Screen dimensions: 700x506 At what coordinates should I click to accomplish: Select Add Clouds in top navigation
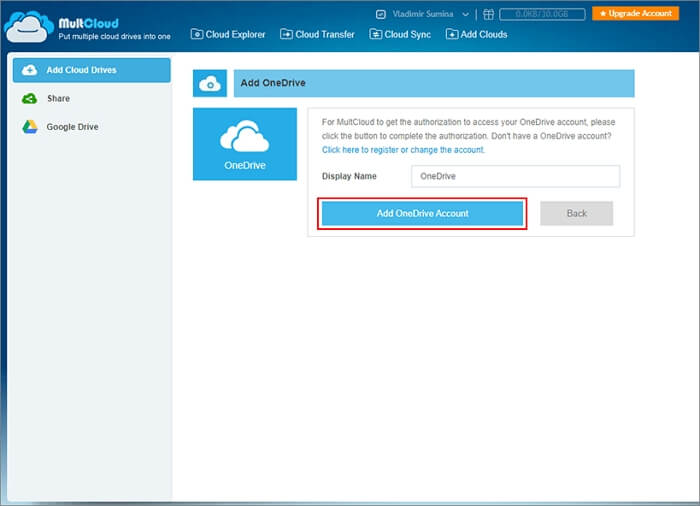tap(477, 34)
